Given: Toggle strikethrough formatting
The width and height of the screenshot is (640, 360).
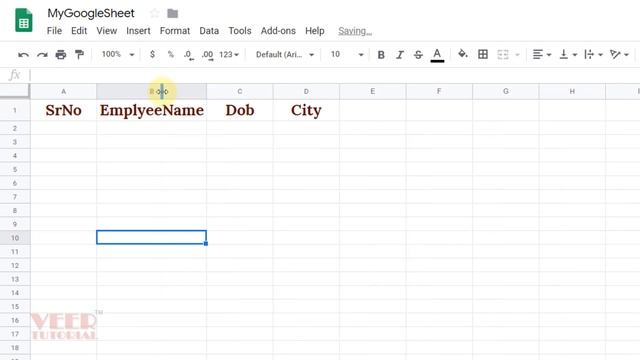Looking at the screenshot, I should [x=418, y=55].
